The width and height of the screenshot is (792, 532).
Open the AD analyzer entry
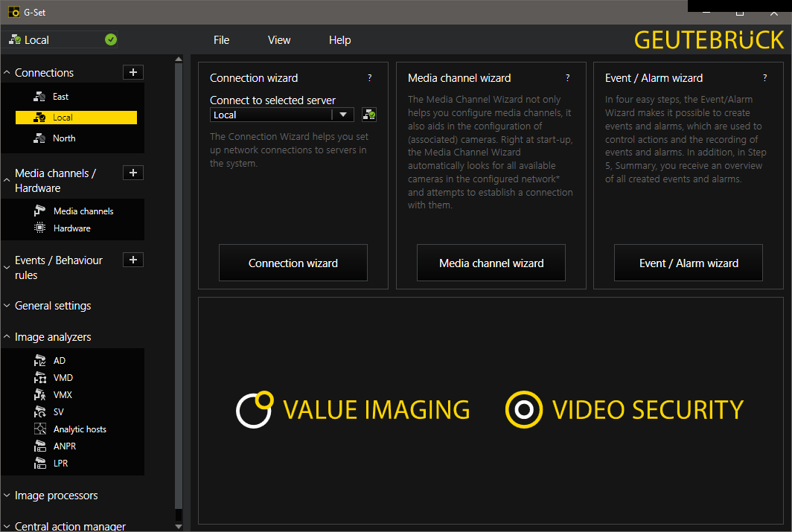click(x=59, y=360)
